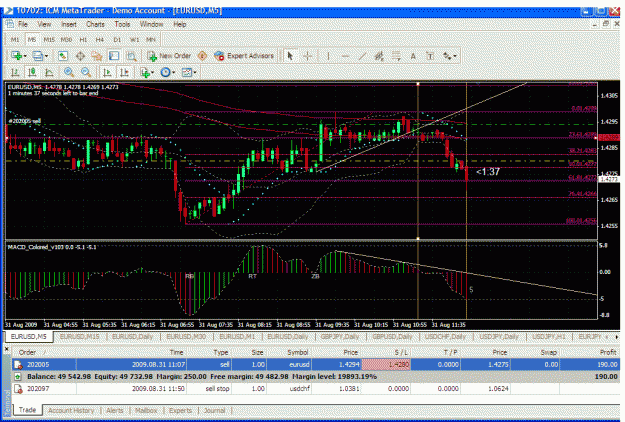This screenshot has height=422, width=625.
Task: Toggle the chart auto scroll icon
Action: [107, 72]
